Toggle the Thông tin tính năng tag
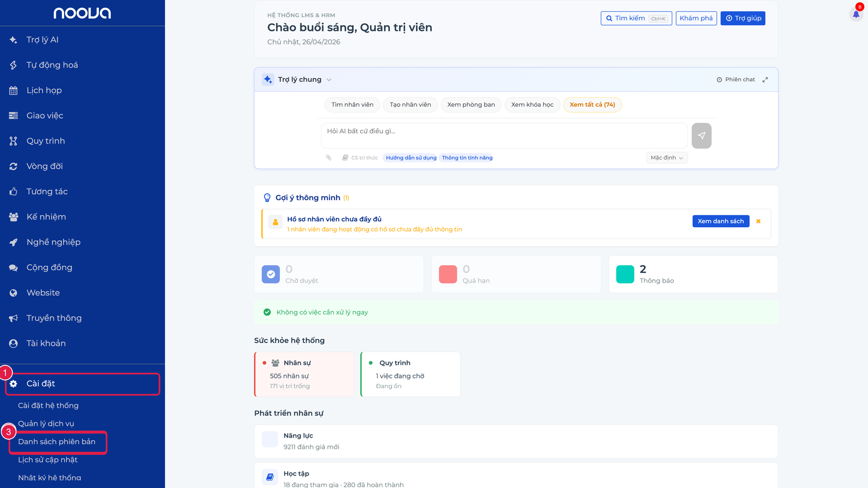This screenshot has width=868, height=488. click(467, 158)
